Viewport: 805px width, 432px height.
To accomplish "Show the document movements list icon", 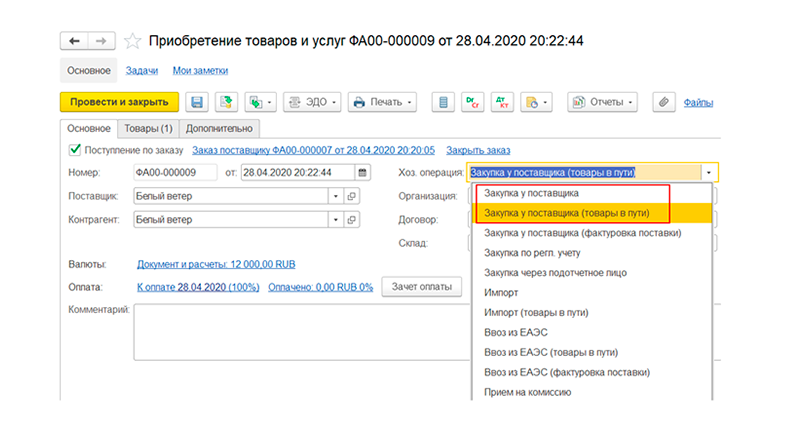I will pos(443,102).
